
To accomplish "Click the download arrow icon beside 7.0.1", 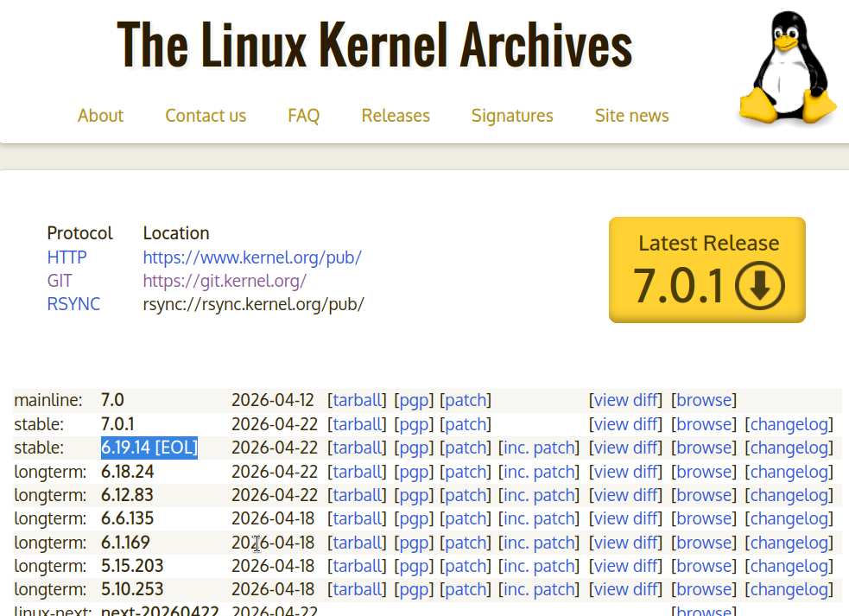I will [x=759, y=285].
